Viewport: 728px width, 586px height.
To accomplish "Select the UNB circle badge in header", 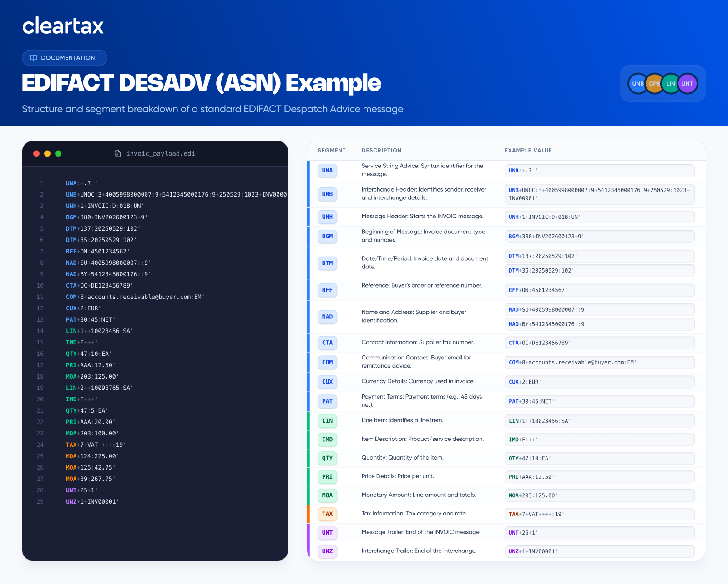I will (638, 84).
